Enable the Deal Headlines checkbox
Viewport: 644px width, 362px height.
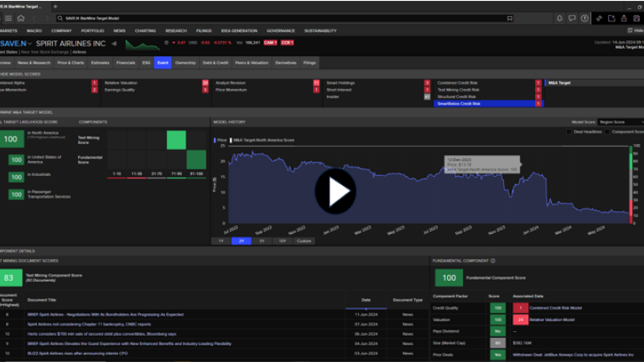[569, 131]
